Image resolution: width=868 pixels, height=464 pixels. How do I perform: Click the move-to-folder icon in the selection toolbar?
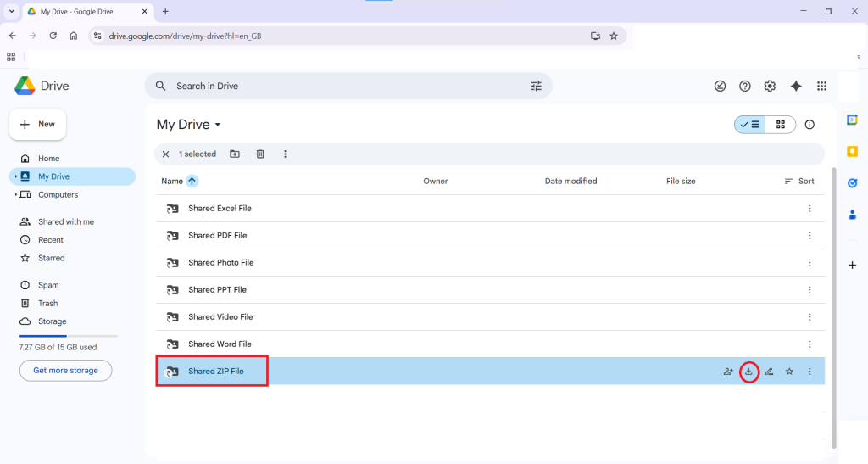pos(235,154)
